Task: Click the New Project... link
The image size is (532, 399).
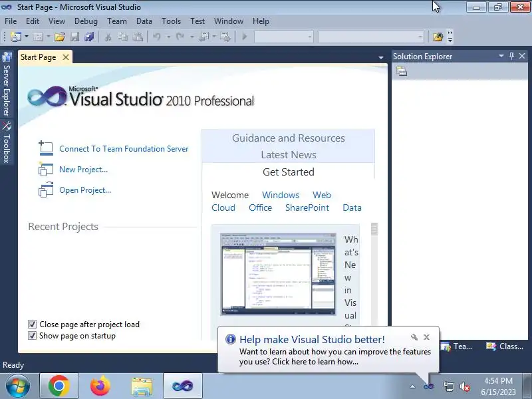Action: 84,170
